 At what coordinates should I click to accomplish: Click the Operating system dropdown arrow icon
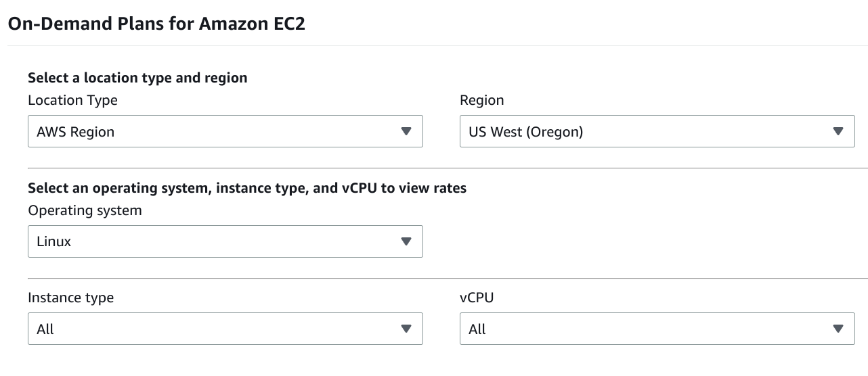pos(406,241)
